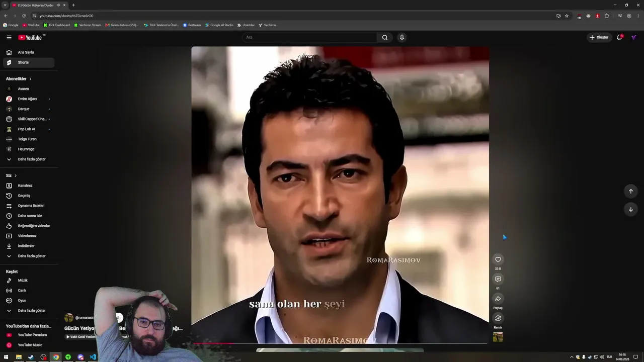Mute the tab via its speaker icon
Screen dimensions: 644x362
coord(58,5)
